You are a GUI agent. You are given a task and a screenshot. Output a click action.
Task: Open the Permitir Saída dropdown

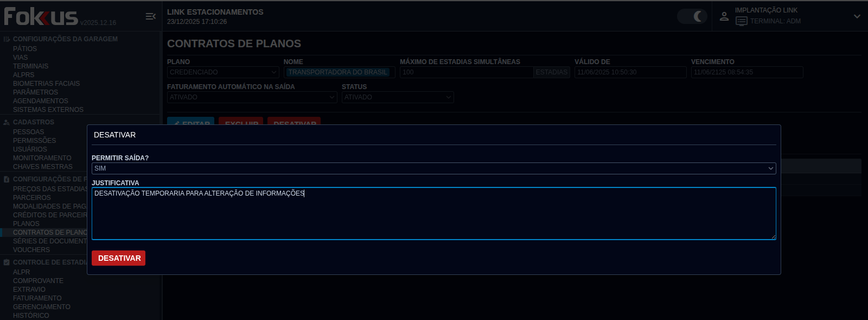(433, 168)
